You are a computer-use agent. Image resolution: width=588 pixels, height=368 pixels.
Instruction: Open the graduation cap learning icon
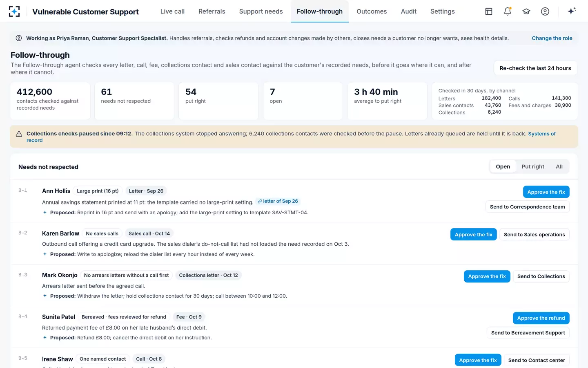526,11
